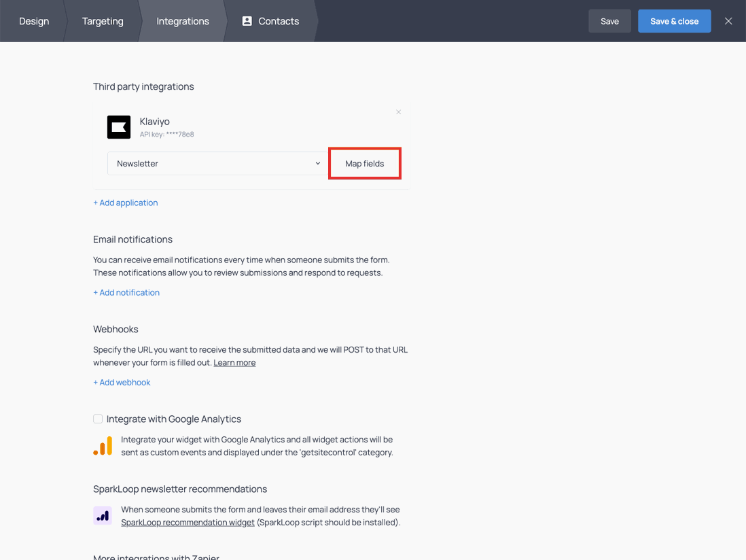Click + Add notification

point(126,292)
